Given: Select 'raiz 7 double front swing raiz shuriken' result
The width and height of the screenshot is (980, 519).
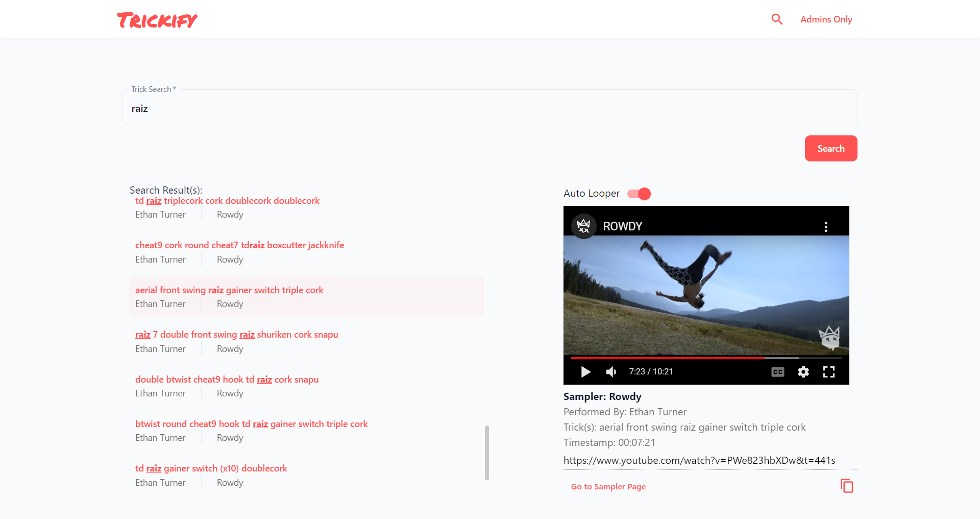Looking at the screenshot, I should tap(306, 341).
